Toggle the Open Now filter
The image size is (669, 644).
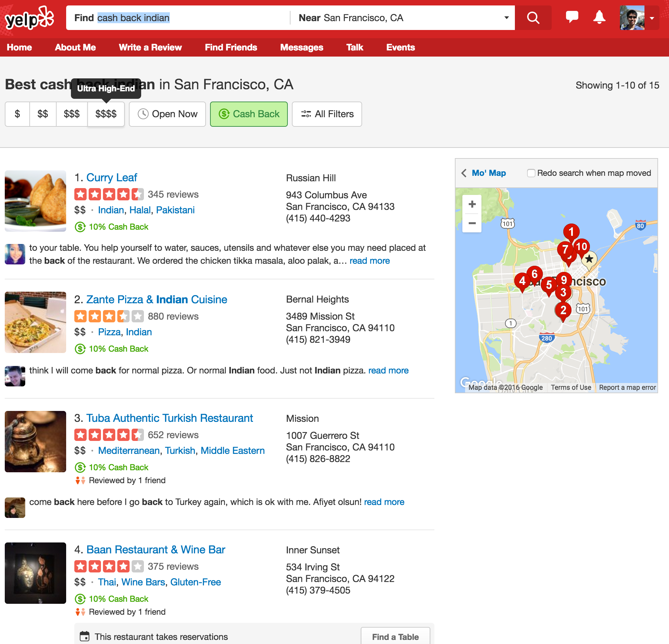tap(167, 114)
